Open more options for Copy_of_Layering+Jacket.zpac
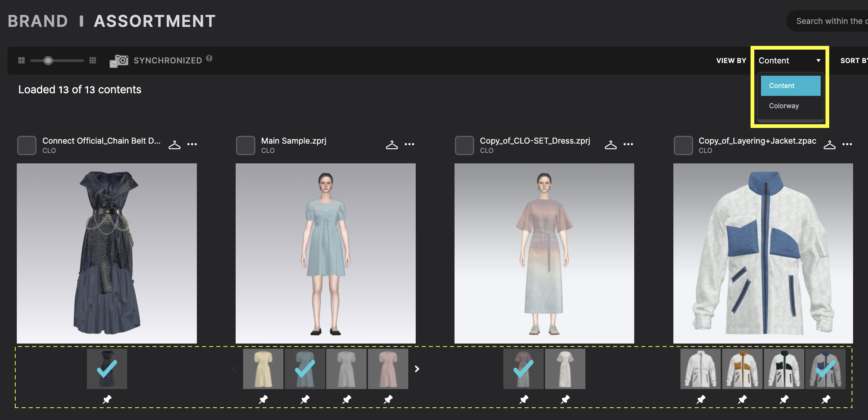This screenshot has width=868, height=420. [x=847, y=144]
